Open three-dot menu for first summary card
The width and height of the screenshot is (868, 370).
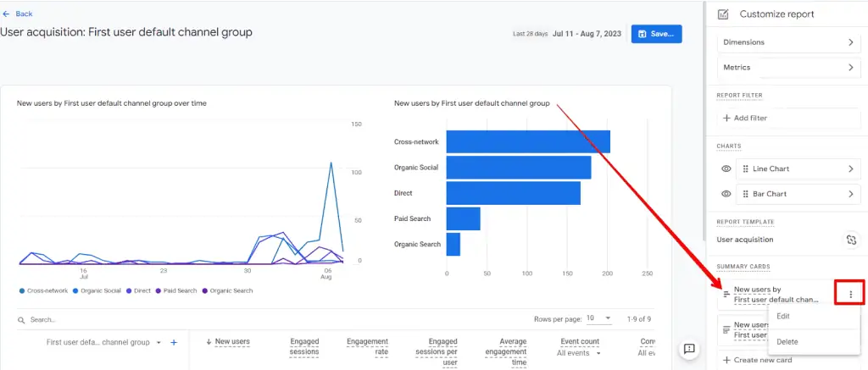pos(850,294)
